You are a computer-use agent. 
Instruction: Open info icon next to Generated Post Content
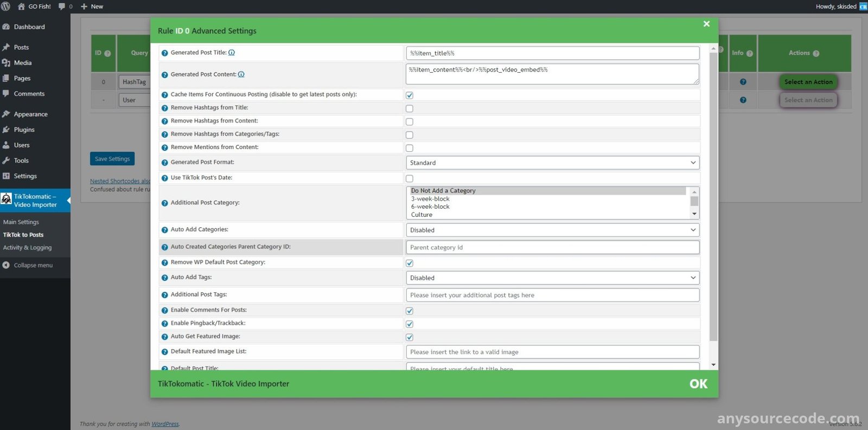click(241, 74)
